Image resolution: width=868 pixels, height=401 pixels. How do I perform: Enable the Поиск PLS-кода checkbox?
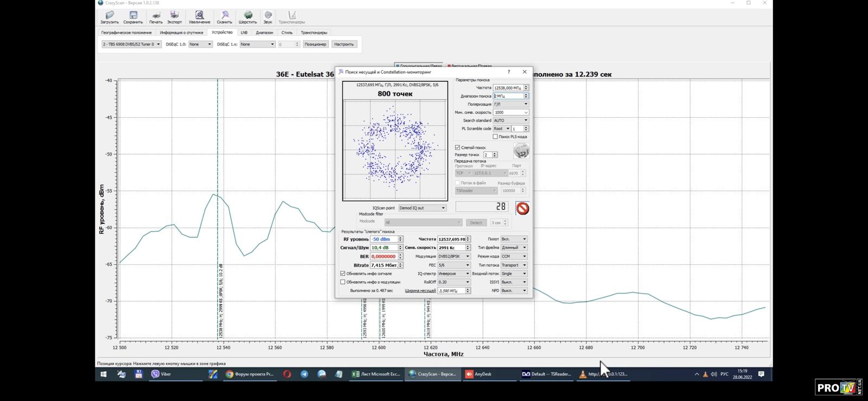(x=495, y=137)
